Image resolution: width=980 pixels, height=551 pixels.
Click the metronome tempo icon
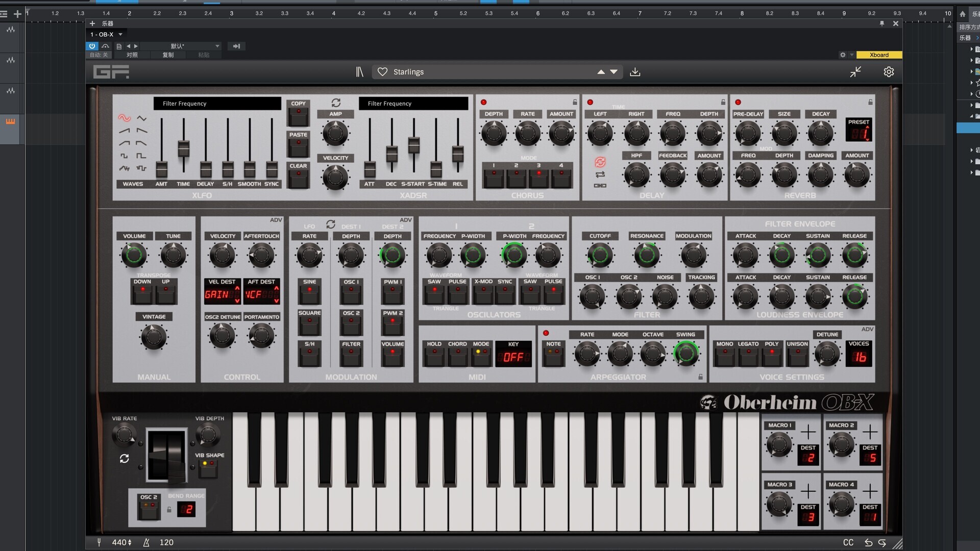point(146,542)
